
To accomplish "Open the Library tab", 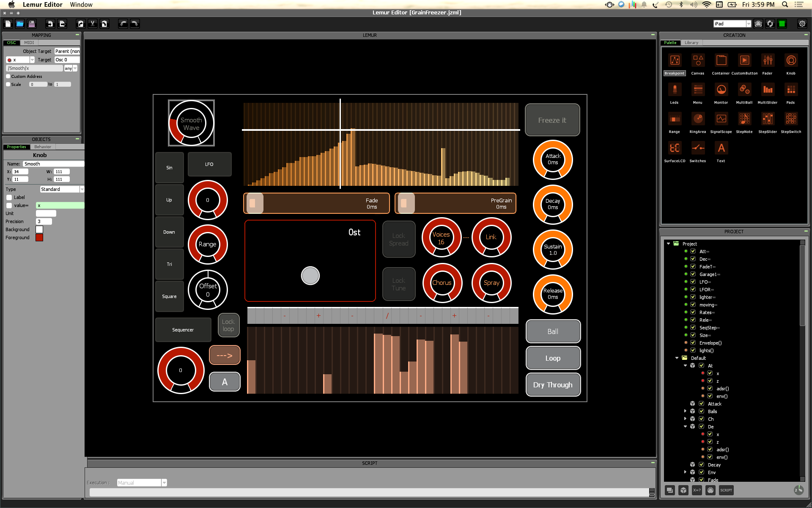I will point(691,43).
